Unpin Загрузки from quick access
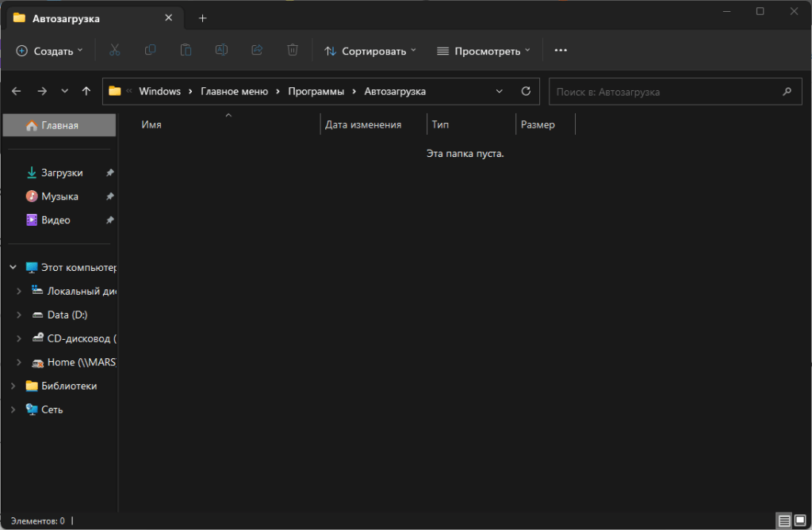The image size is (812, 530). 109,173
